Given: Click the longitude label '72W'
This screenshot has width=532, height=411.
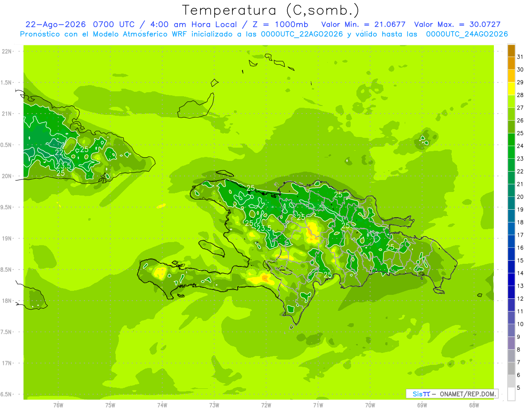Looking at the screenshot, I should (x=266, y=406).
